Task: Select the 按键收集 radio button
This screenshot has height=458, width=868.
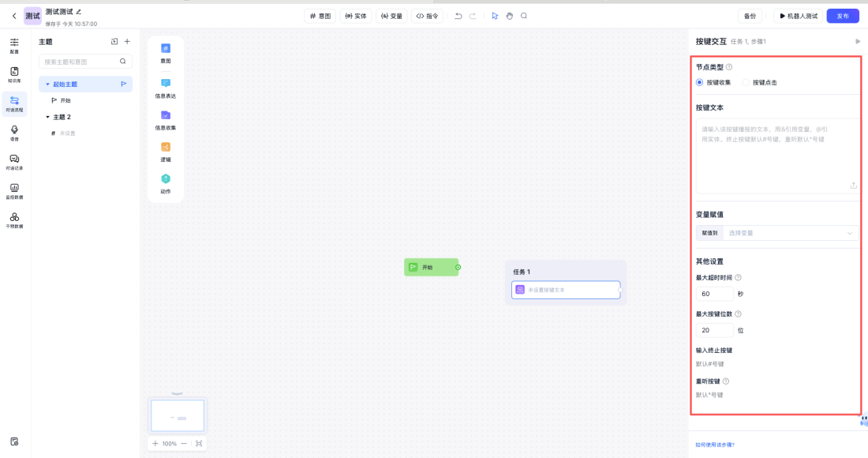Action: point(699,82)
